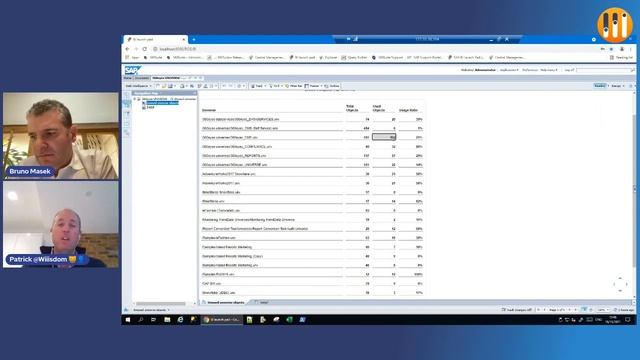Open the Query Builder bookmark
This screenshot has width=640, height=360.
[354, 58]
